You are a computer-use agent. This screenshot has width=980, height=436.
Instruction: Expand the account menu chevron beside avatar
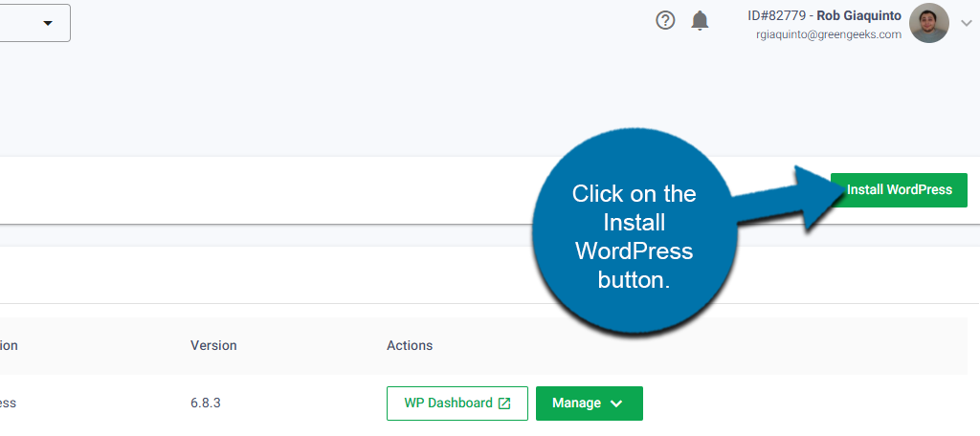click(966, 23)
